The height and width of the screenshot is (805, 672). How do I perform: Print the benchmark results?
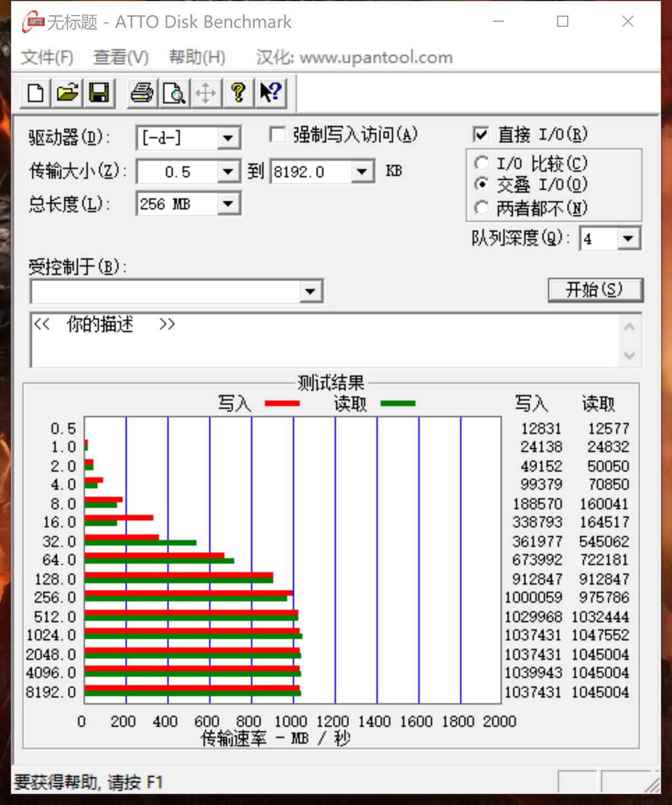point(142,93)
